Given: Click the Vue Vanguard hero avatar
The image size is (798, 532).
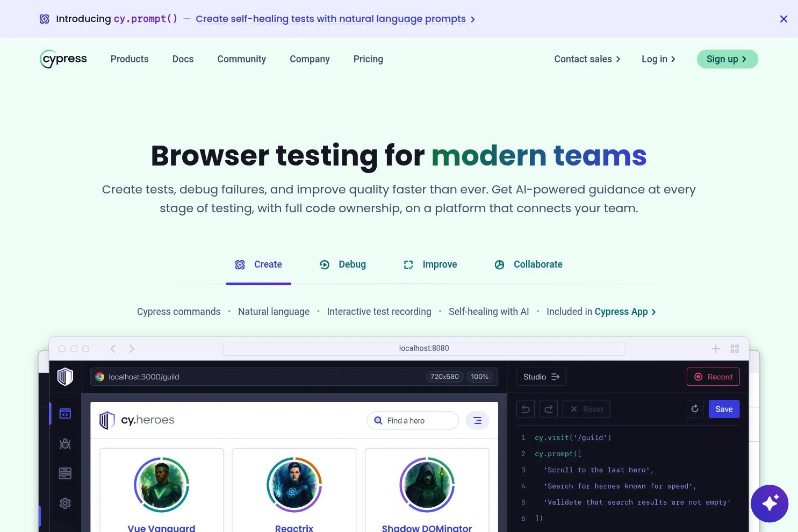Looking at the screenshot, I should [x=161, y=485].
